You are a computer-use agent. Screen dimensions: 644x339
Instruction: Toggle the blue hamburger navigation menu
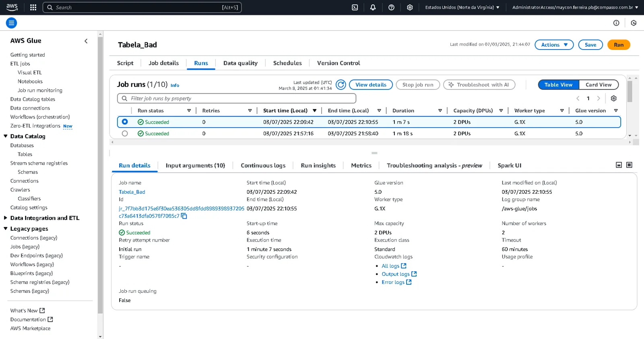coord(12,23)
